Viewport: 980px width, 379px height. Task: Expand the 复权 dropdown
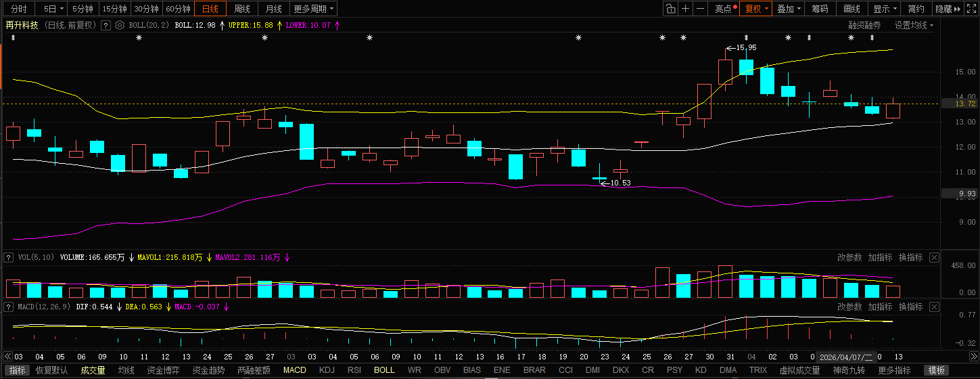point(757,9)
